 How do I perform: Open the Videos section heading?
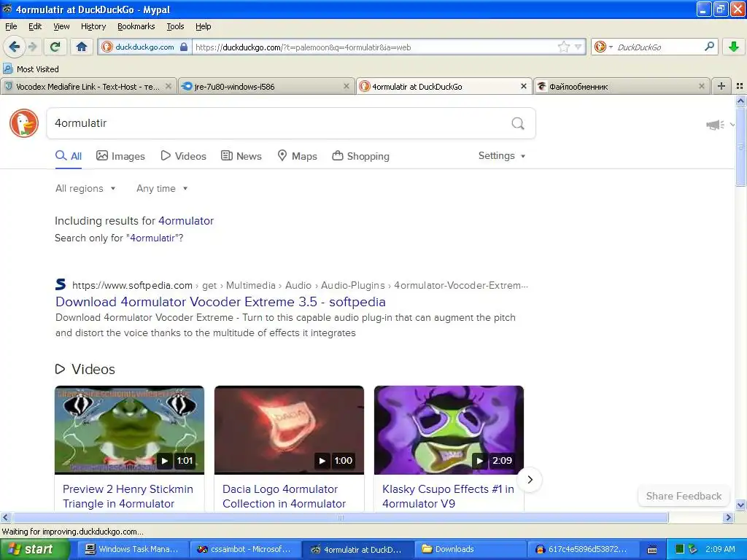85,370
